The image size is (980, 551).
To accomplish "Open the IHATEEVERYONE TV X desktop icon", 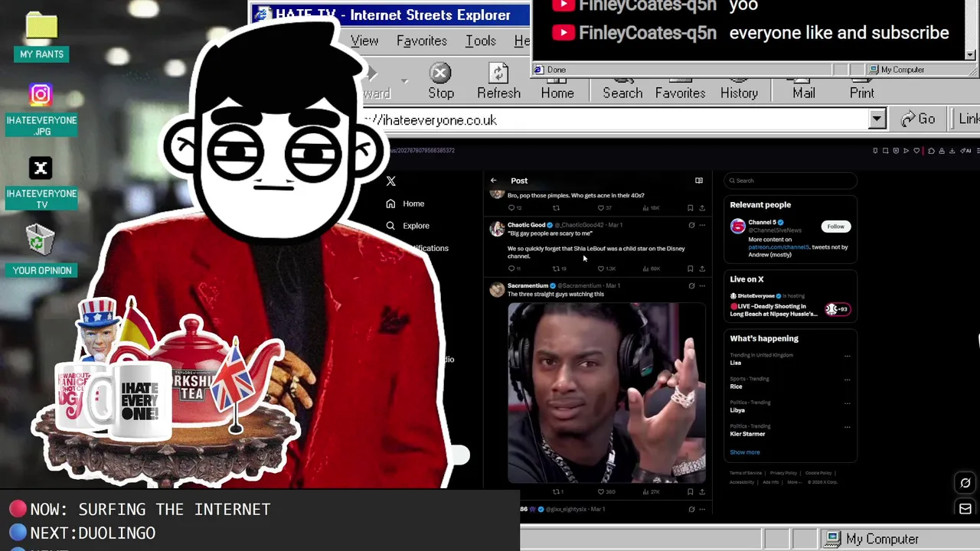I will 41,183.
